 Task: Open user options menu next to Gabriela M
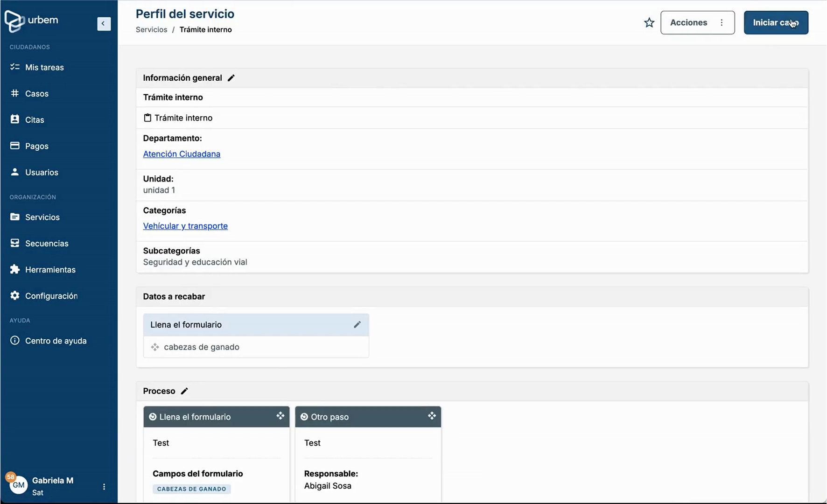(x=104, y=487)
